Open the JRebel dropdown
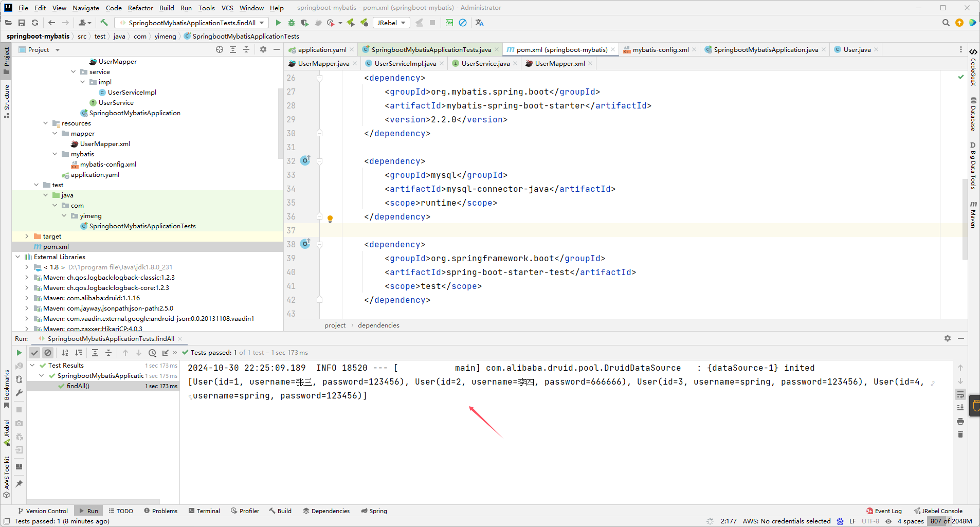This screenshot has width=980, height=527. pos(391,23)
